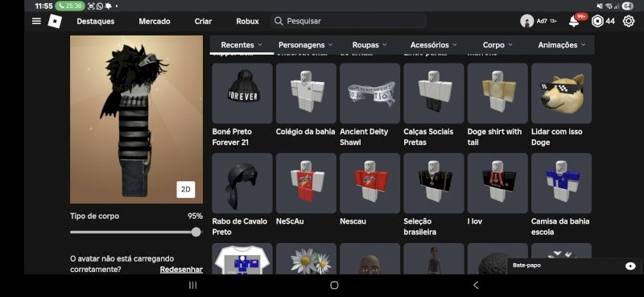The height and width of the screenshot is (297, 644).
Task: Click the 95% body type value
Action: tap(195, 216)
